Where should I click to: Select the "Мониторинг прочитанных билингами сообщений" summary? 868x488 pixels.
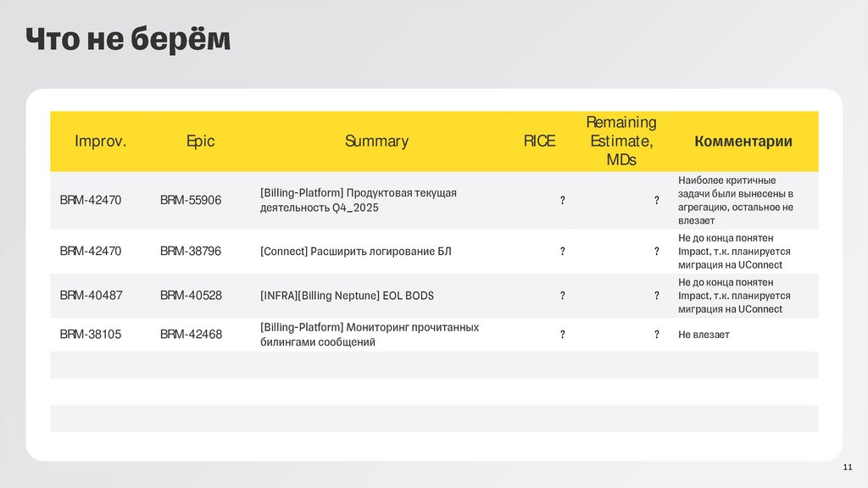(x=370, y=335)
